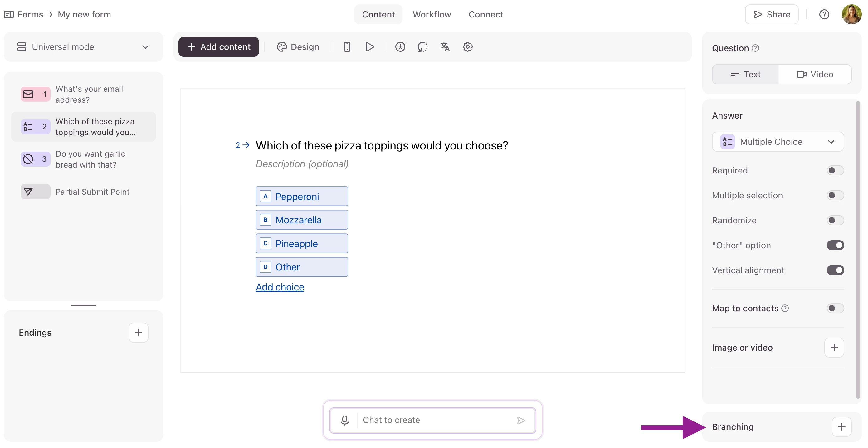Open the Multiple Choice type dropdown
Image resolution: width=868 pixels, height=448 pixels.
coord(778,142)
